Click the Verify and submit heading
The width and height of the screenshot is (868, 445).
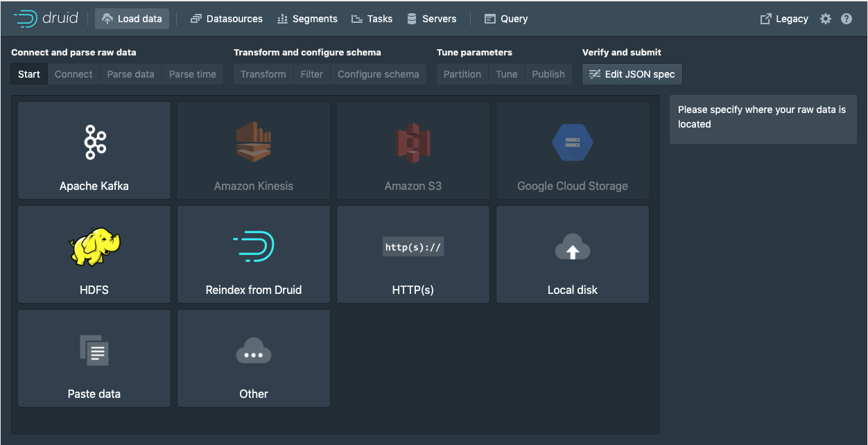coord(622,52)
